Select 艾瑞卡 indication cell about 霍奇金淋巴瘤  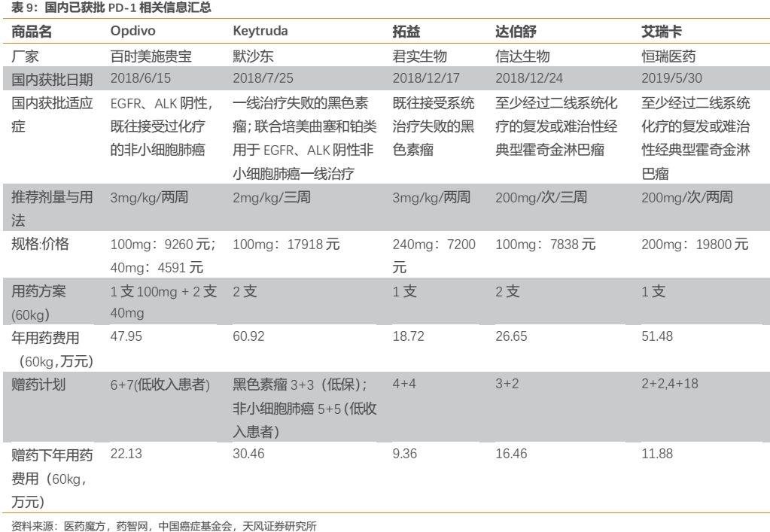(x=695, y=138)
